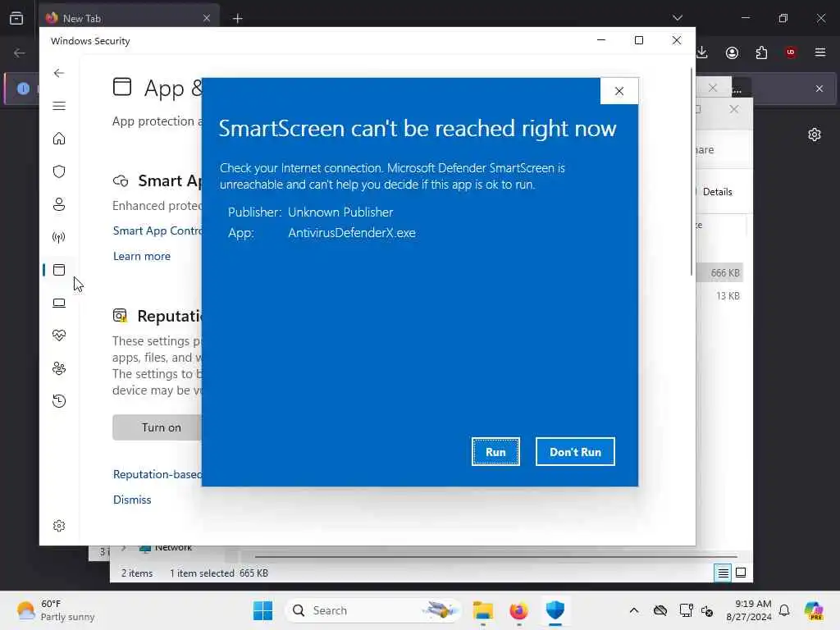Open Windows Security settings gear
The image size is (840, 630).
(x=59, y=526)
